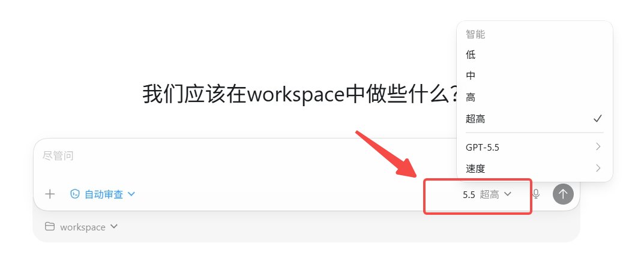
Task: Expand the chevron arrow next to GPT-5.5
Action: pos(598,146)
